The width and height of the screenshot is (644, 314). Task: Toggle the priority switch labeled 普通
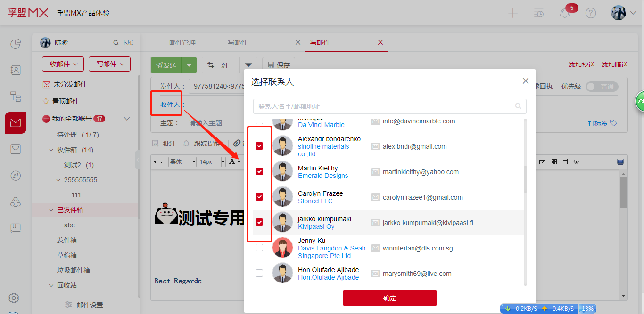coord(602,87)
